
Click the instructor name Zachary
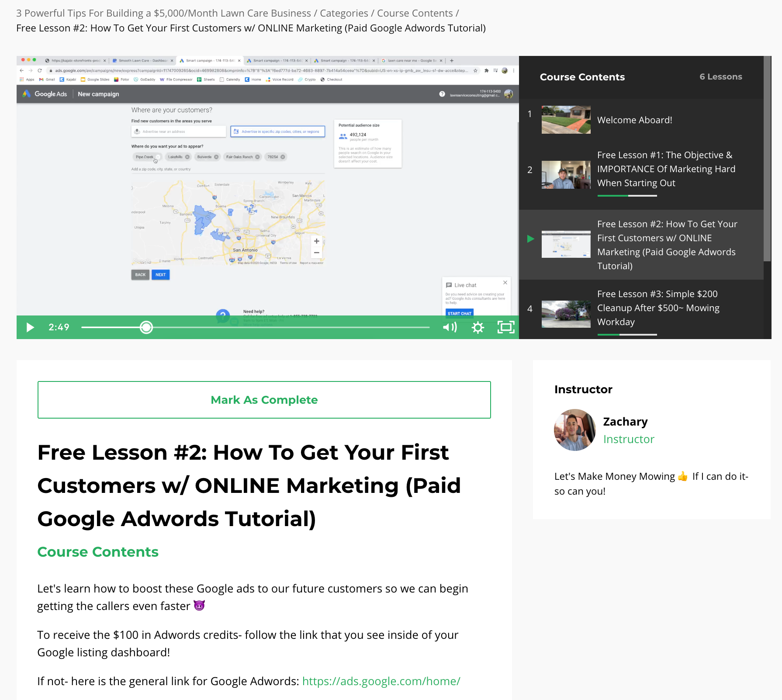(625, 422)
